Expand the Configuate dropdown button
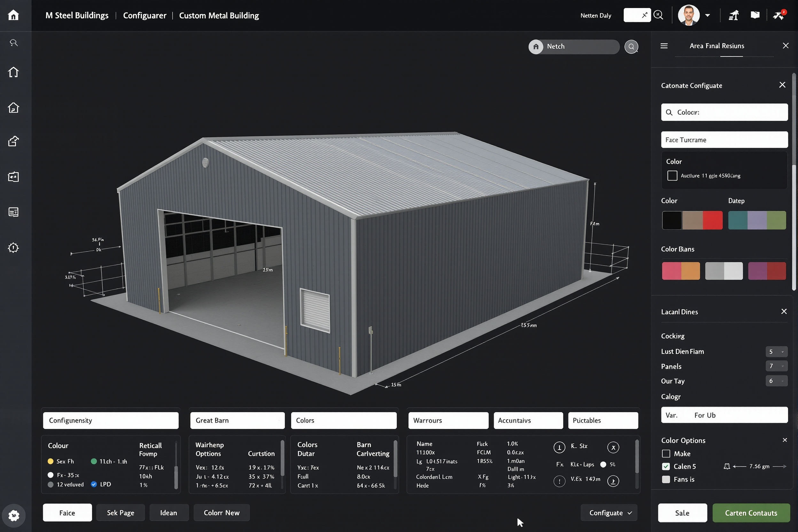The width and height of the screenshot is (798, 532). (609, 513)
